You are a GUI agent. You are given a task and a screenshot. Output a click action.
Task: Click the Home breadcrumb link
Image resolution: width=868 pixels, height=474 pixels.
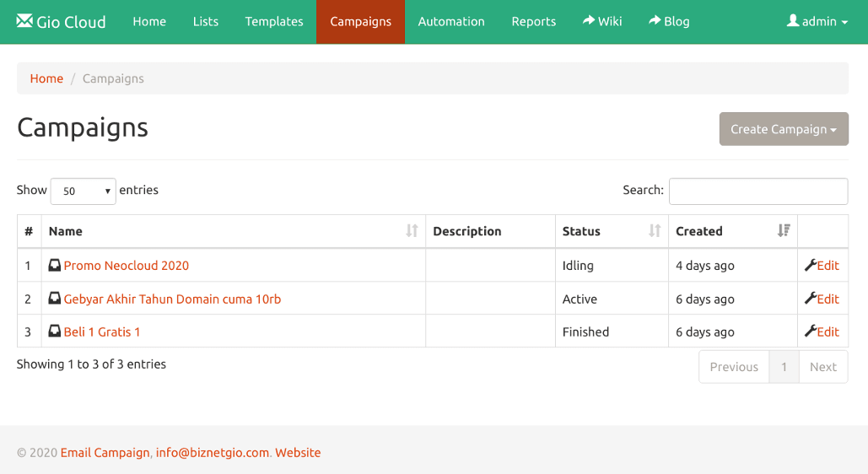46,78
